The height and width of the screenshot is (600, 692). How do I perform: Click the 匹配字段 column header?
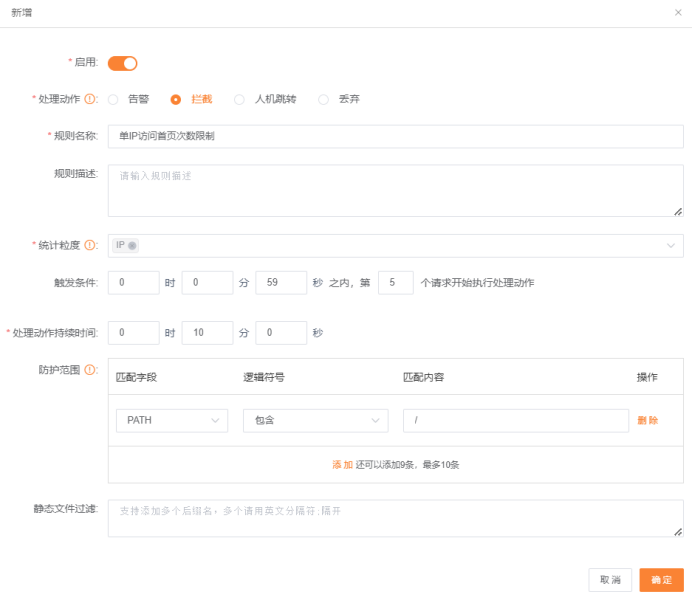click(x=136, y=377)
